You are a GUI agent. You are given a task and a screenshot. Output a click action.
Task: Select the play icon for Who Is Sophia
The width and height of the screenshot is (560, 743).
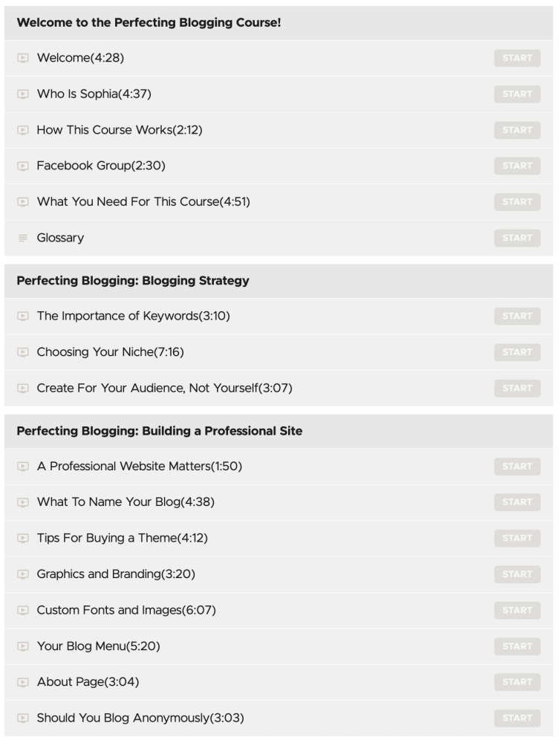pos(23,94)
